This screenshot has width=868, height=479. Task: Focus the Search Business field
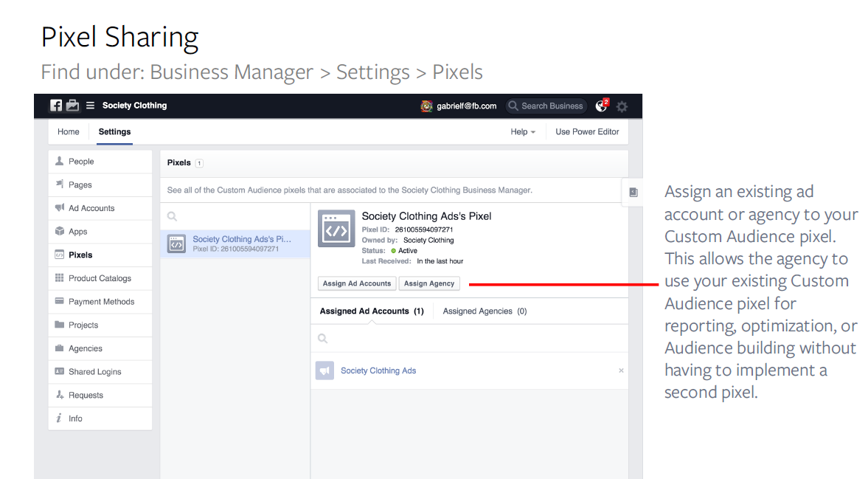click(546, 106)
